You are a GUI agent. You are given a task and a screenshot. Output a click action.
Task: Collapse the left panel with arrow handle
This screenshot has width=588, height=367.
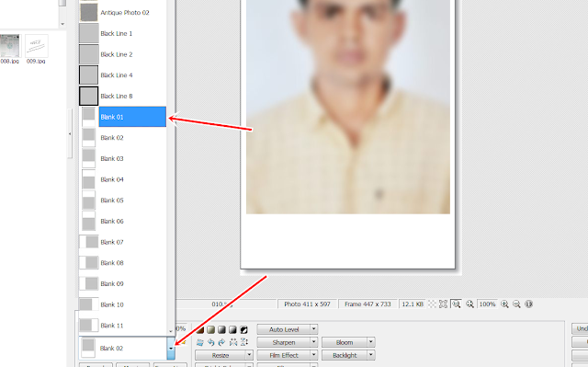coord(70,133)
